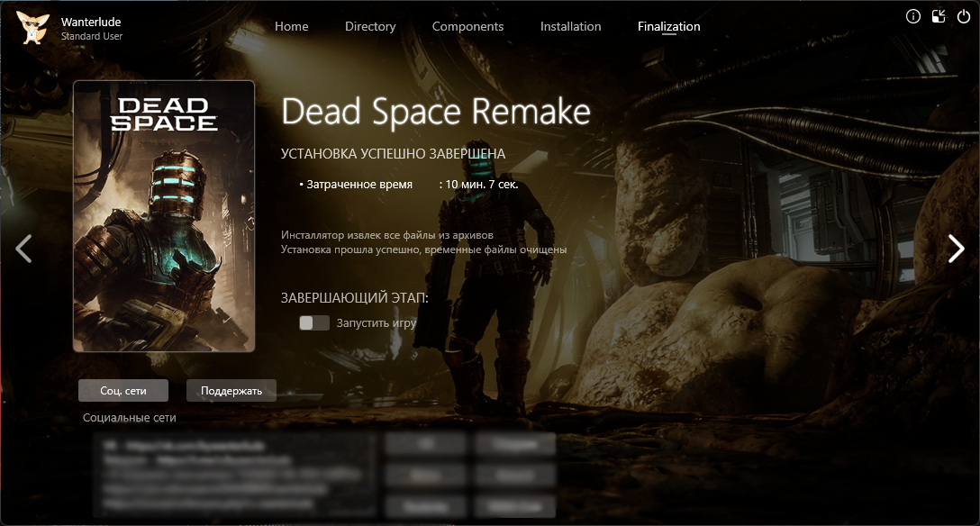This screenshot has height=526, width=980.
Task: Go to the Installation tab
Action: point(570,26)
